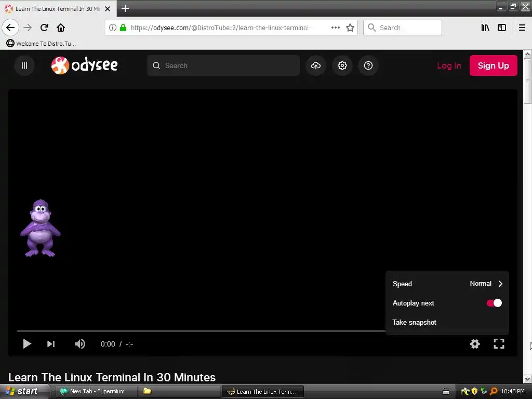Click page scrollbar down arrow
Image resolution: width=532 pixels, height=399 pixels.
[528, 378]
